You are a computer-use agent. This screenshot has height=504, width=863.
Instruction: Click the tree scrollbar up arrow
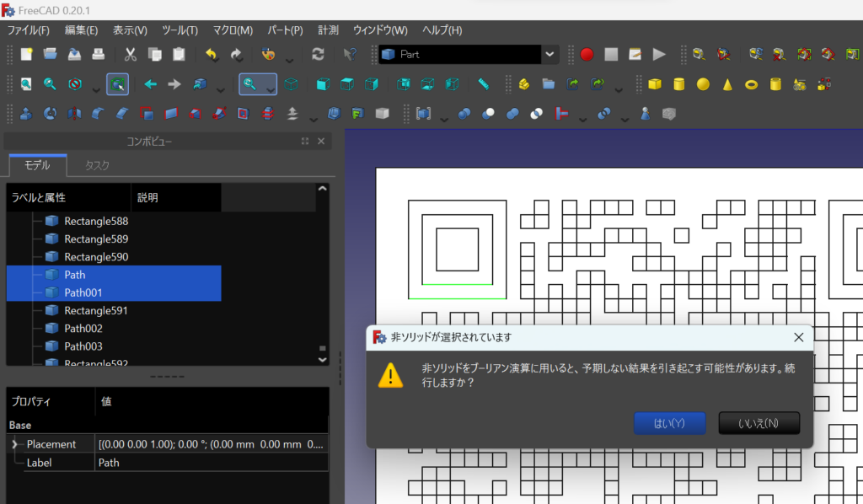(x=323, y=189)
